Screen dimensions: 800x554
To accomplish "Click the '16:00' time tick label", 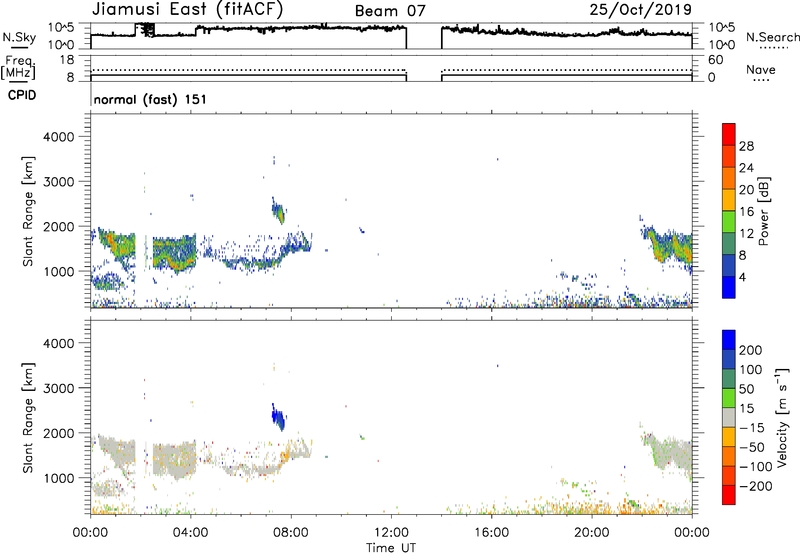I will 492,533.
